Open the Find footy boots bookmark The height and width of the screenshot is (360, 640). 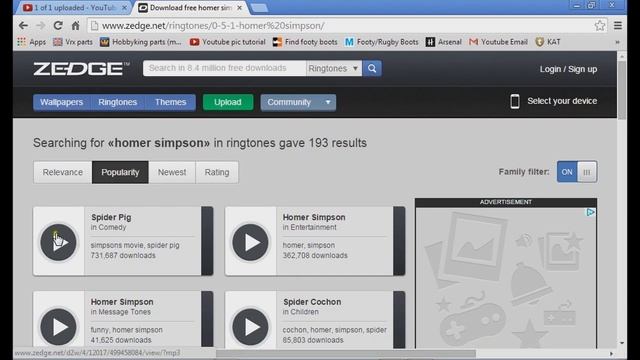point(305,42)
